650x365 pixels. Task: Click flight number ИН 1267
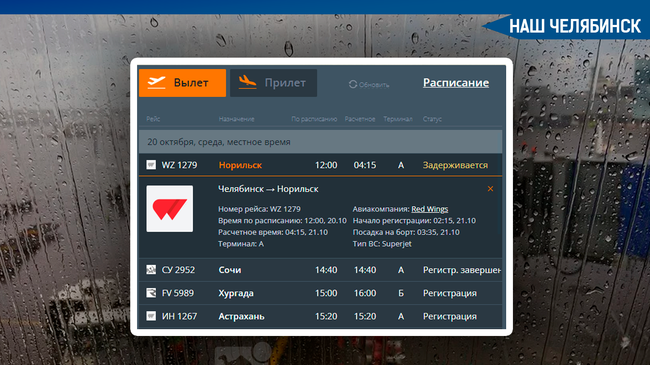coord(179,316)
